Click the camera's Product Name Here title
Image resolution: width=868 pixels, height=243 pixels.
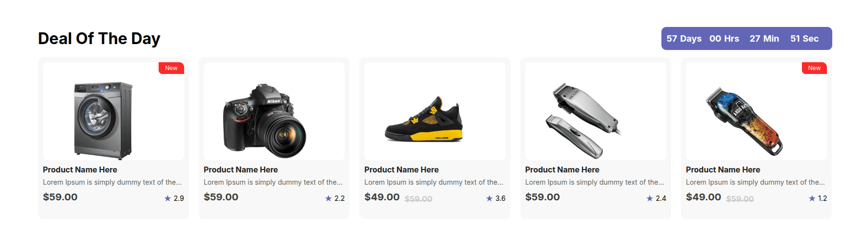coord(241,170)
